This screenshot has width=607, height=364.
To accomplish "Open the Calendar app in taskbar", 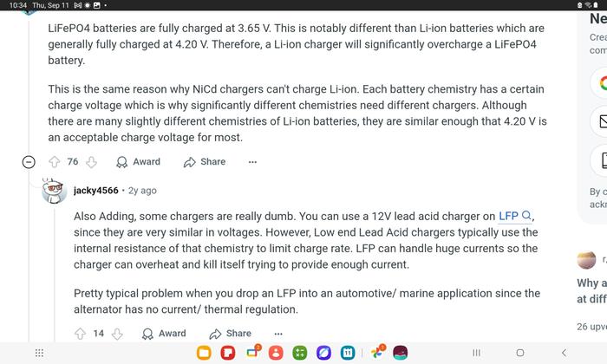I will click(347, 353).
